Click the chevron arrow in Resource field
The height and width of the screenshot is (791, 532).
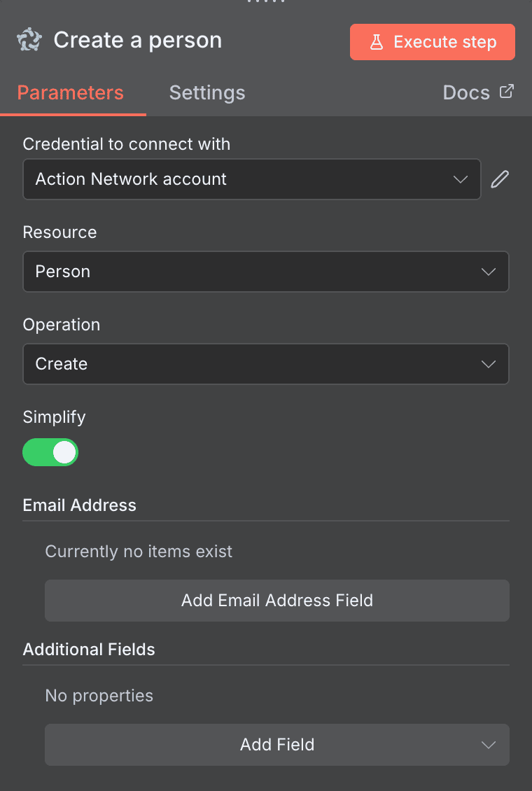click(489, 272)
